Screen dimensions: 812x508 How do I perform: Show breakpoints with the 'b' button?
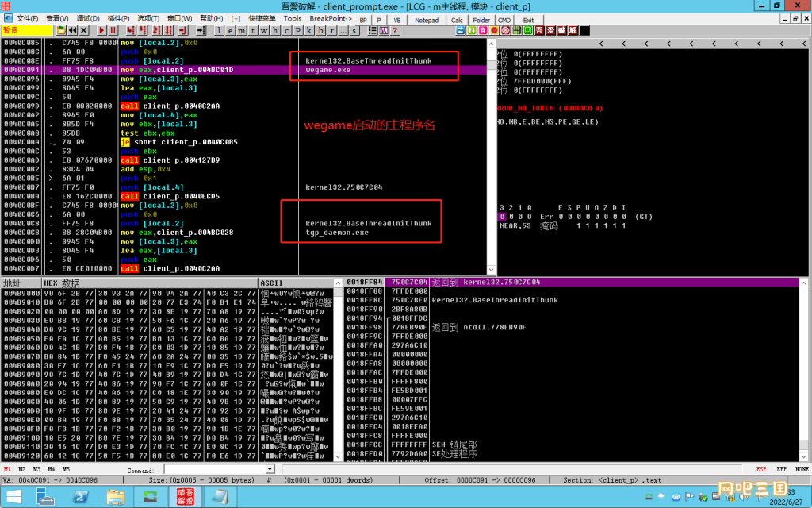(x=320, y=31)
